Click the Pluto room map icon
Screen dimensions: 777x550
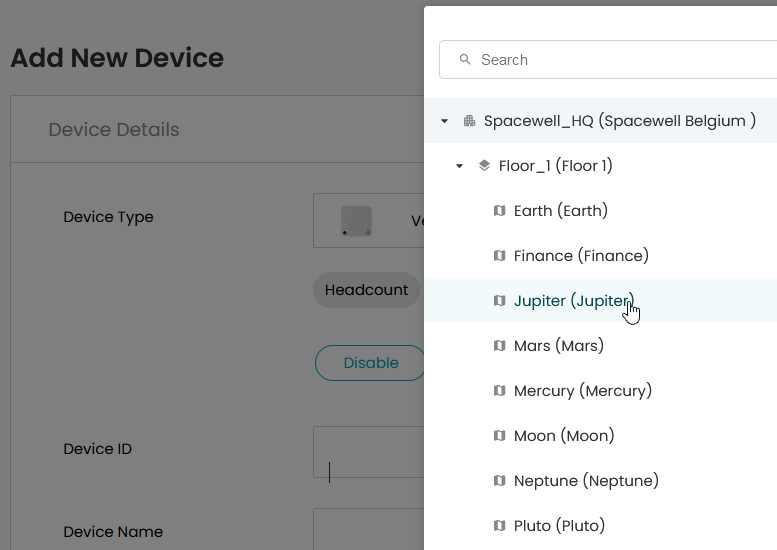[x=500, y=526]
